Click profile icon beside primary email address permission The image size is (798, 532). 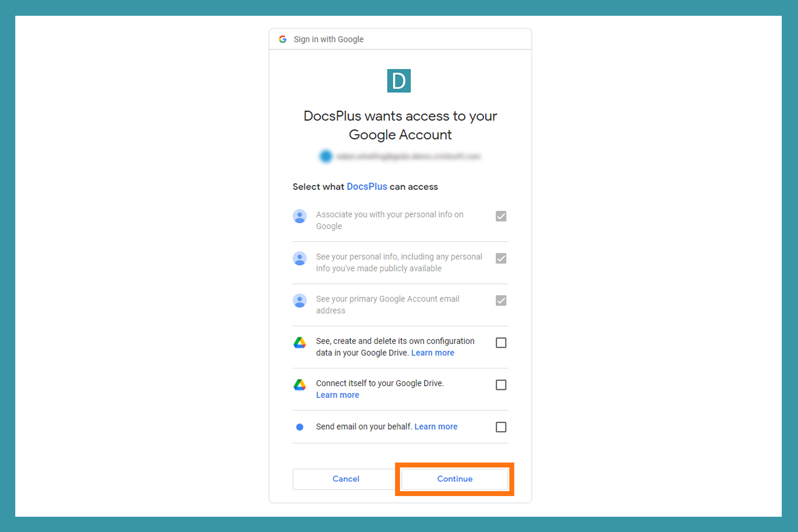click(299, 300)
